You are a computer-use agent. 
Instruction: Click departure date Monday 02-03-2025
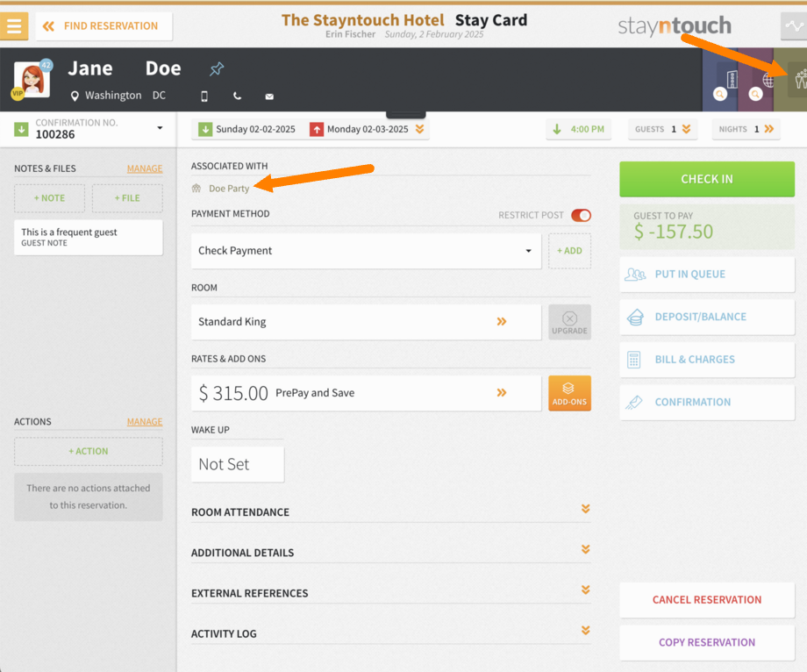(368, 129)
